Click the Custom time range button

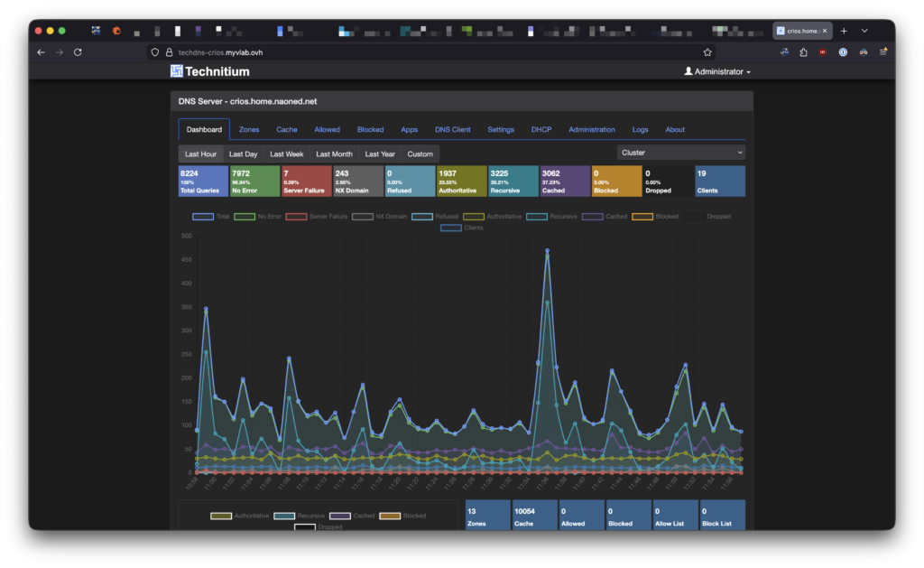click(420, 154)
